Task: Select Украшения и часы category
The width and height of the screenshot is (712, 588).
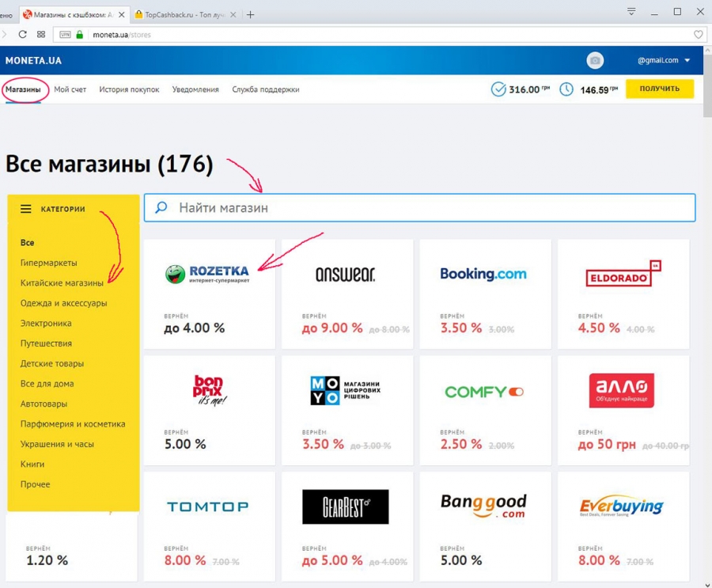Action: [57, 444]
